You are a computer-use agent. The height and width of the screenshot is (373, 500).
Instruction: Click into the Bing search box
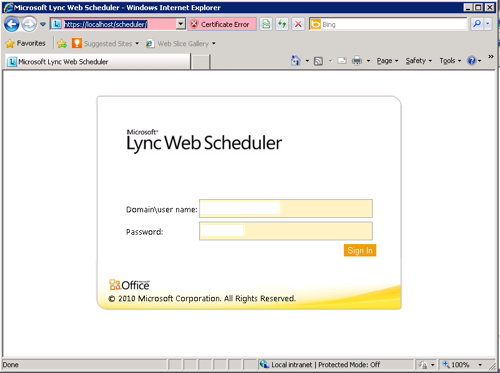[x=394, y=24]
